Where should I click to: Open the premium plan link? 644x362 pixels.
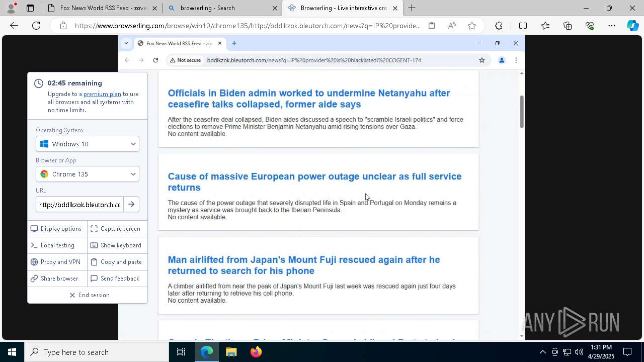(102, 94)
